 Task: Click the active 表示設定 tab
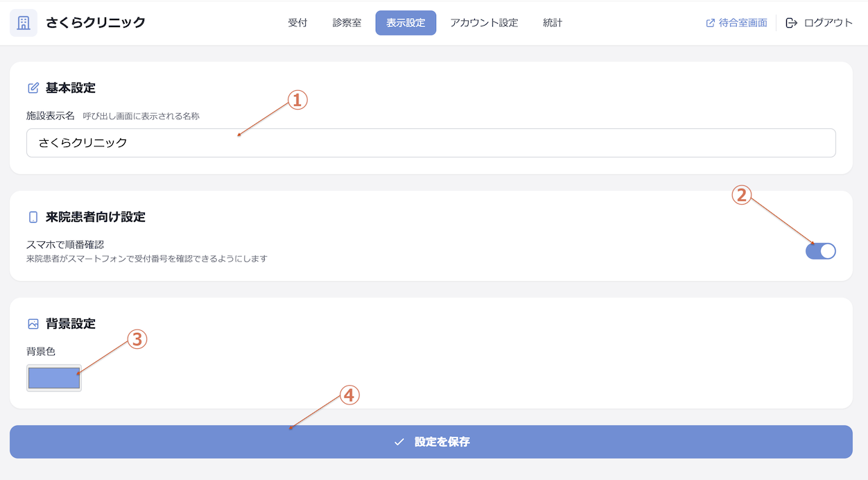coord(406,22)
